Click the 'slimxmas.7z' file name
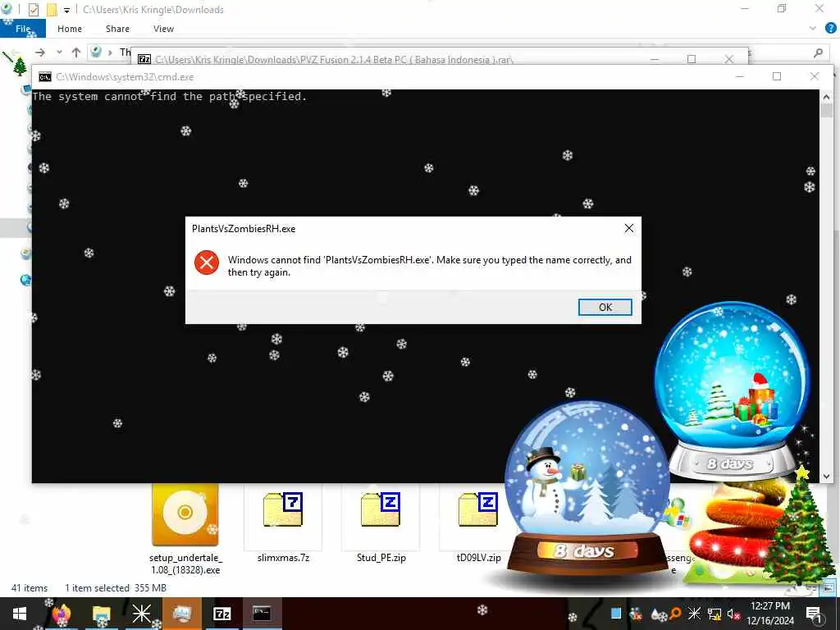The height and width of the screenshot is (630, 840). click(283, 558)
